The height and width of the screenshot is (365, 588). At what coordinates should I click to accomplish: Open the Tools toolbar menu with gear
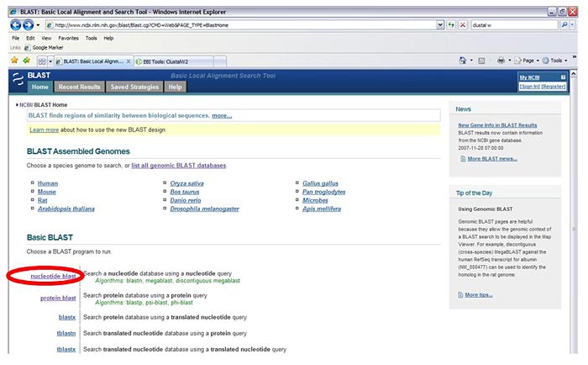click(x=554, y=61)
